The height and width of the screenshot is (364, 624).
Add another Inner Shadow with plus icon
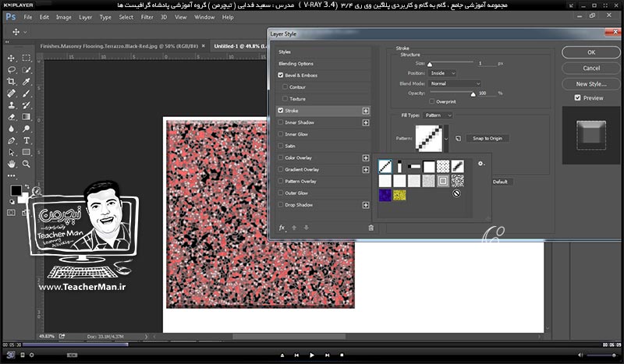pyautogui.click(x=366, y=122)
